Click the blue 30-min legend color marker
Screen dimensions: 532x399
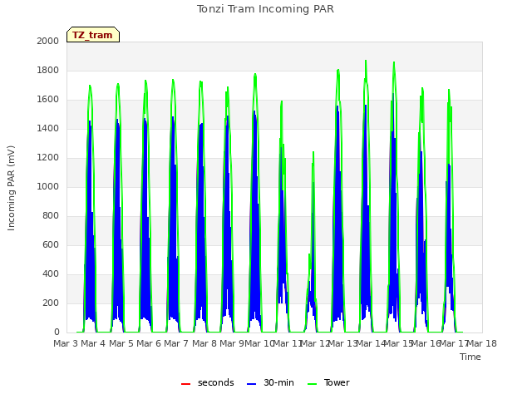click(x=251, y=384)
